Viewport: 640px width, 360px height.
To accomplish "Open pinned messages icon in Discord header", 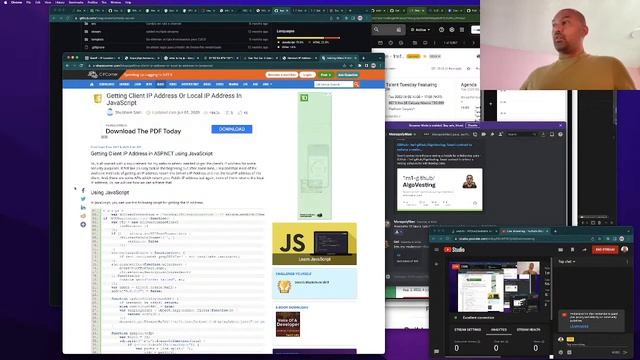I will coord(493,134).
